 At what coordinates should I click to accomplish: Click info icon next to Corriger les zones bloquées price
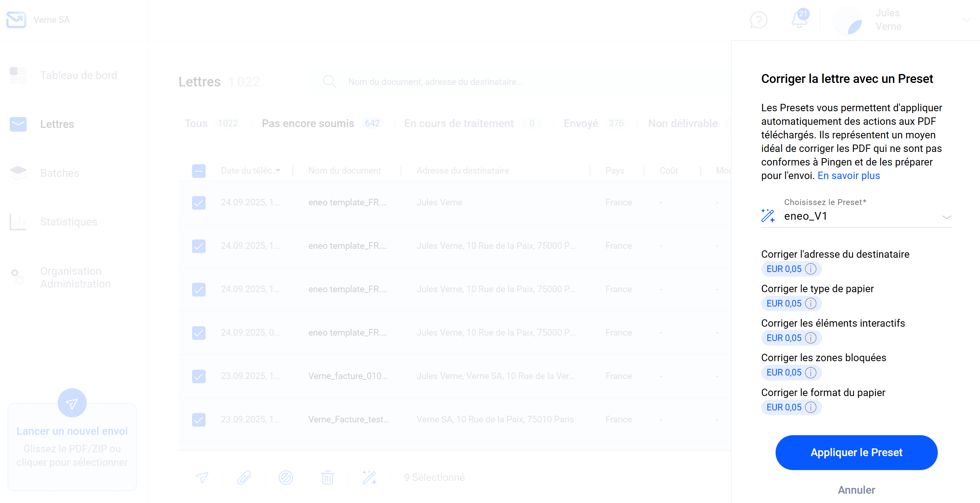coord(811,372)
